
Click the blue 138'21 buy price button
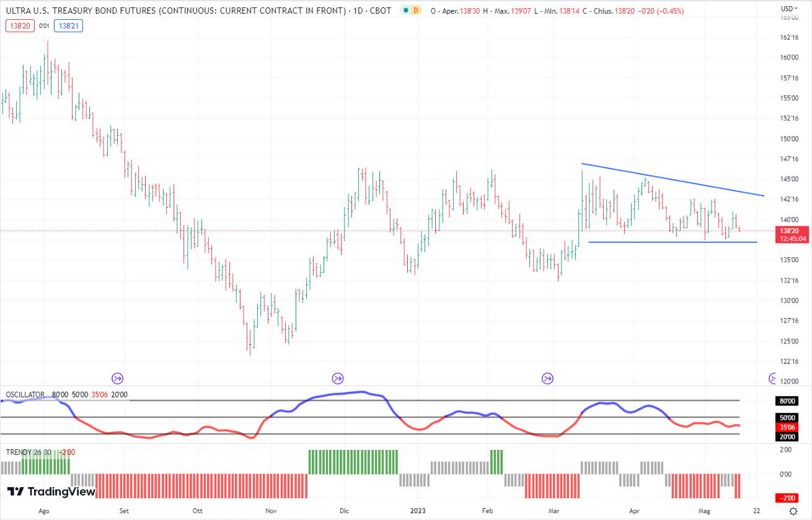point(69,25)
